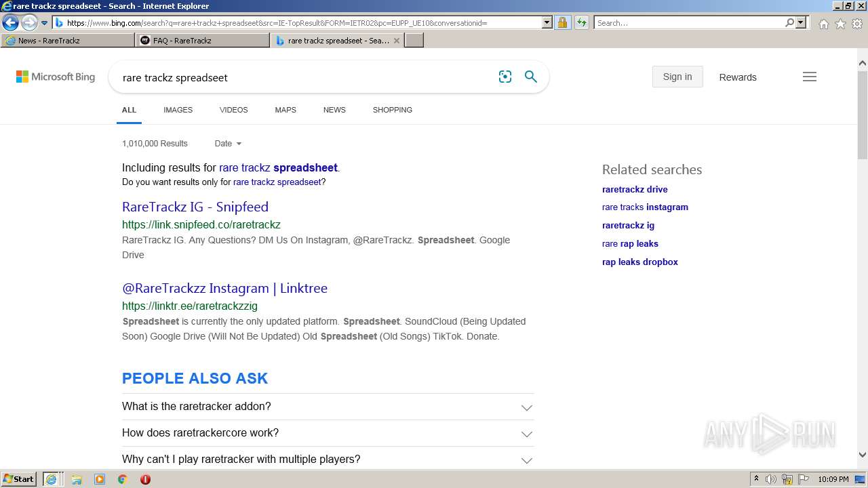This screenshot has height=488, width=868.
Task: Close the rare trackz spreadseet tab
Action: tap(397, 41)
